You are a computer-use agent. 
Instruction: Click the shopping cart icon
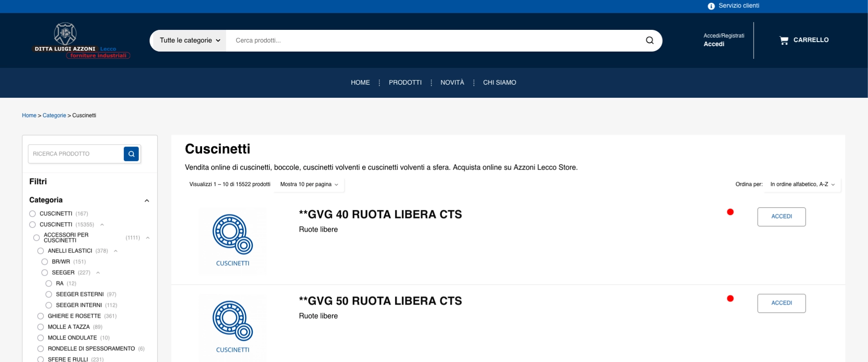[784, 40]
